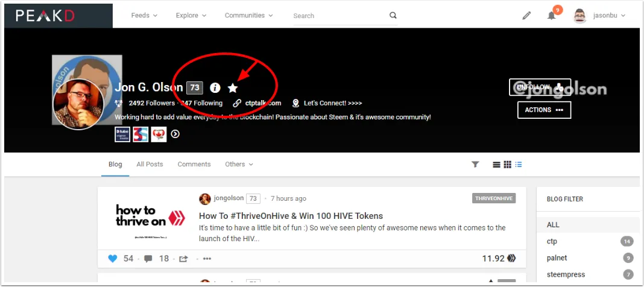Switch to the All Posts tab
The image size is (644, 287).
(x=150, y=164)
